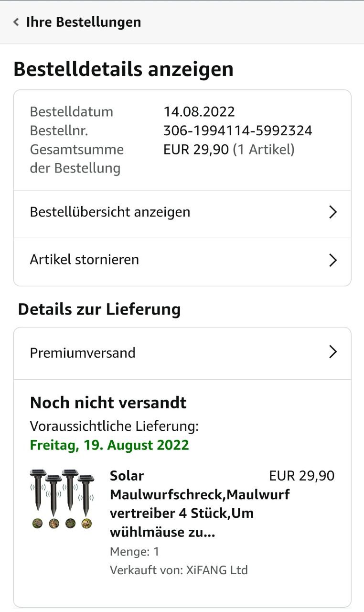
Task: Click the green delivery date text
Action: click(x=109, y=445)
